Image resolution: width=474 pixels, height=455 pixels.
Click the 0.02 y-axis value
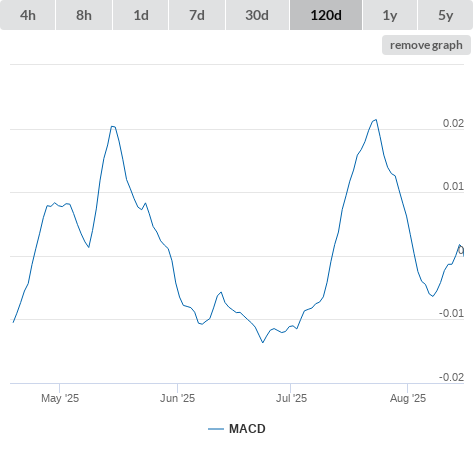click(x=453, y=123)
